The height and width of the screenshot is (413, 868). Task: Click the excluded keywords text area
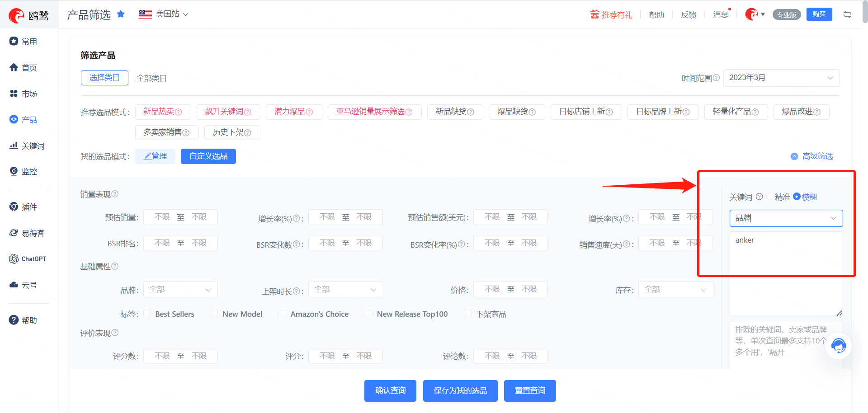pos(786,345)
